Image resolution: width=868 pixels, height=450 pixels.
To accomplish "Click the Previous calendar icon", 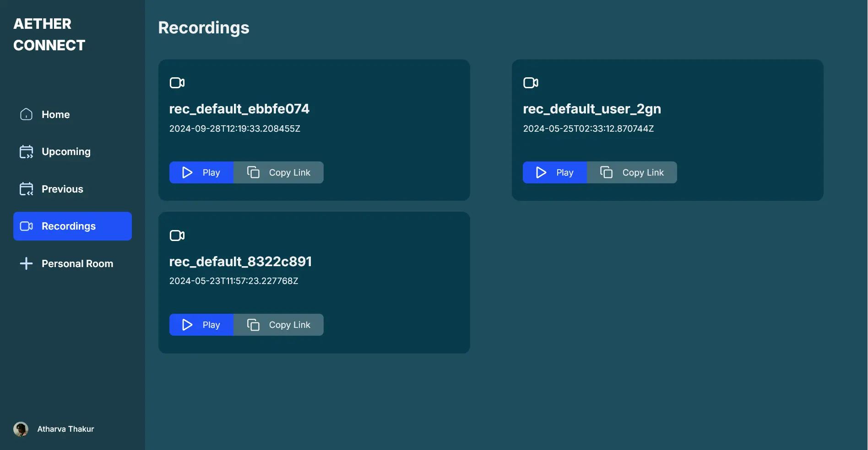I will [x=26, y=189].
